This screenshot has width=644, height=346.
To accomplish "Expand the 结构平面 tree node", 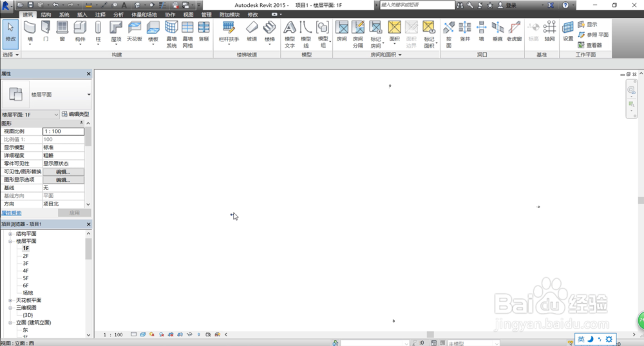I will point(10,234).
